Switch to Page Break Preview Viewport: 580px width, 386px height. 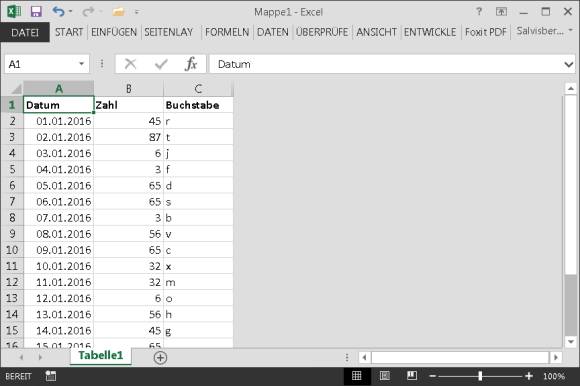pyautogui.click(x=412, y=376)
